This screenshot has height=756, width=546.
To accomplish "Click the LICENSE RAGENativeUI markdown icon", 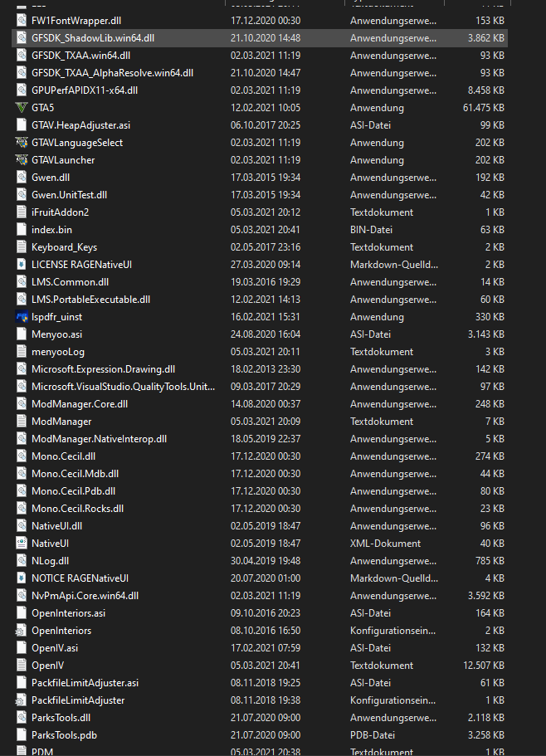I will click(22, 264).
